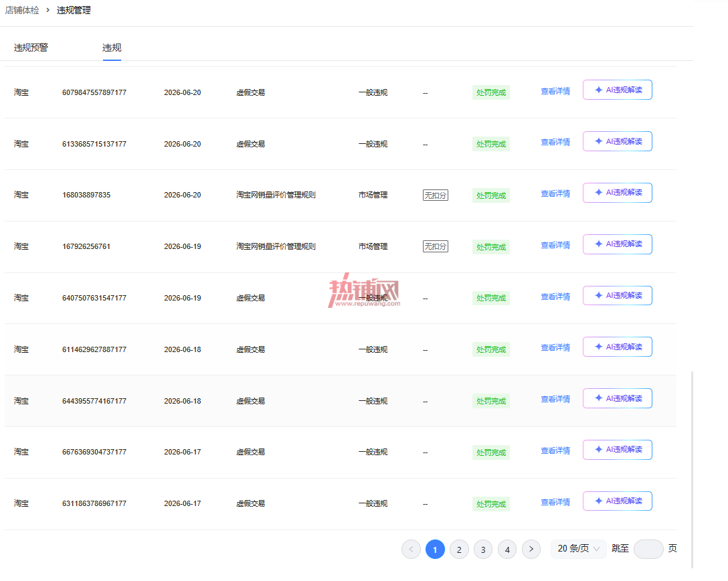Select the 违规 tab
728x581 pixels.
[x=112, y=48]
